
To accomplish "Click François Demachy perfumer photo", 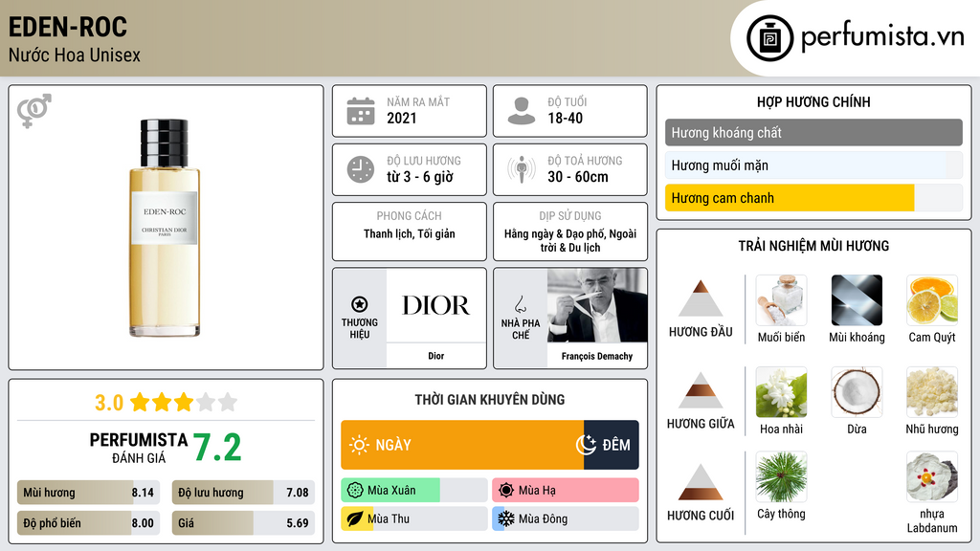I will (597, 305).
